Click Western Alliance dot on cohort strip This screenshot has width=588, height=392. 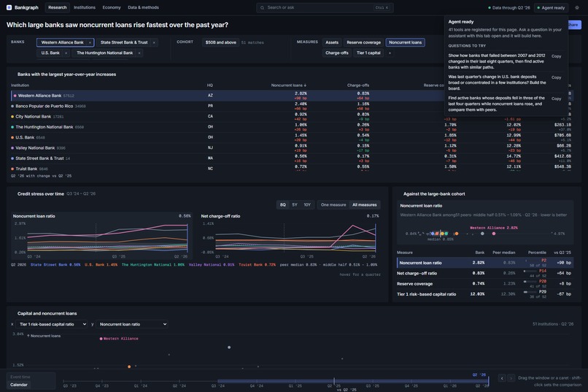[494, 234]
